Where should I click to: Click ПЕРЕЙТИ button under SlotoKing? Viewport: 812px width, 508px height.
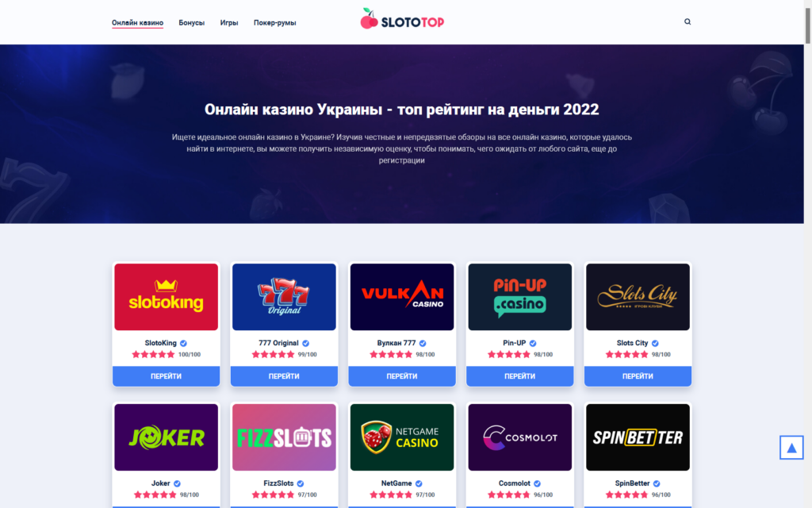(x=167, y=376)
